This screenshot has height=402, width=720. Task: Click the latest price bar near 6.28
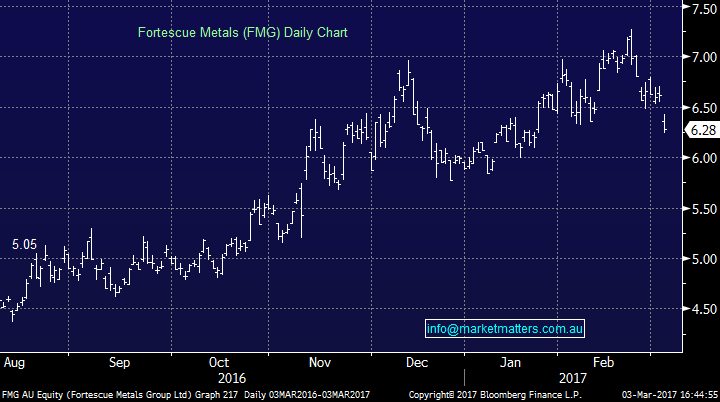664,123
